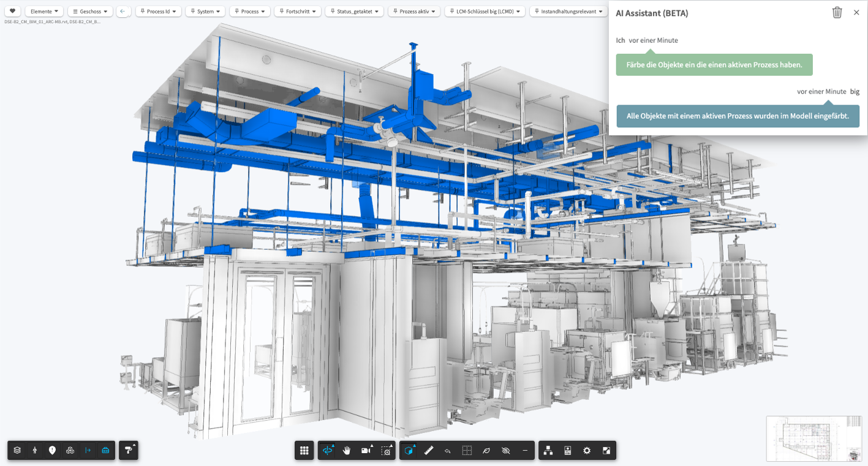Open the settings gear in bottom toolbar
Viewport: 868px width, 466px height.
587,451
